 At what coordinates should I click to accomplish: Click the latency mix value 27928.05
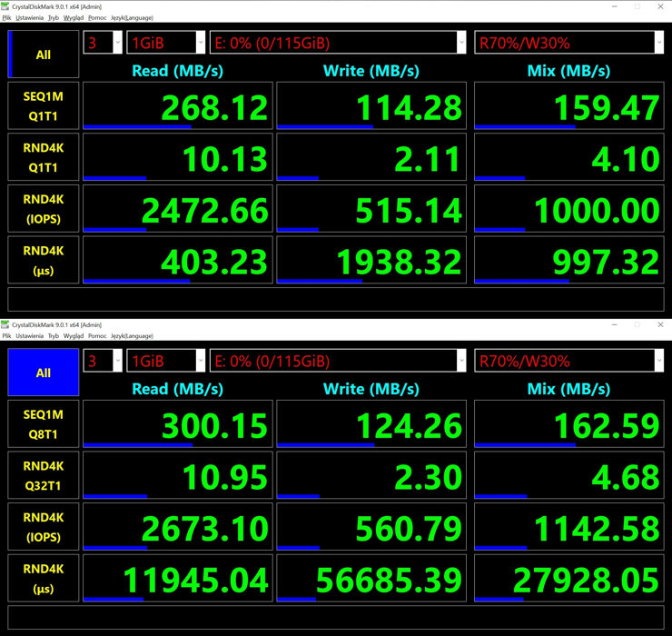569,579
